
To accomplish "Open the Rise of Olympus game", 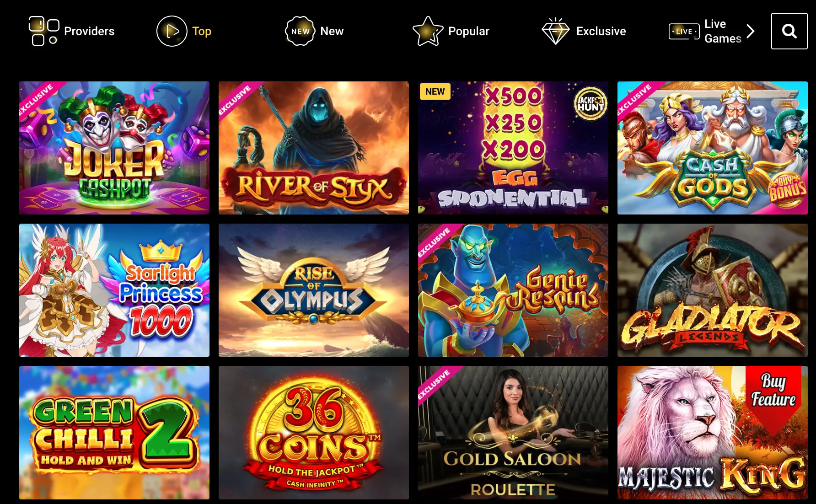I will pos(314,290).
